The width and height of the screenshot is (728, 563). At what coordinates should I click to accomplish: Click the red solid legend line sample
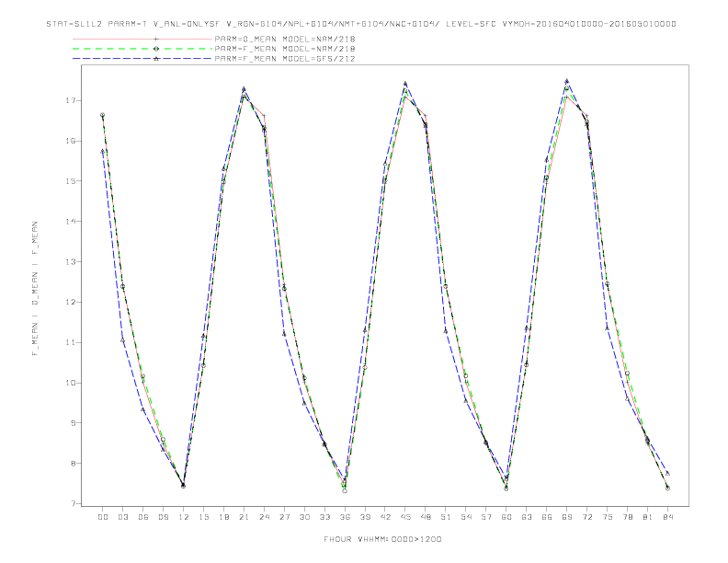point(142,39)
